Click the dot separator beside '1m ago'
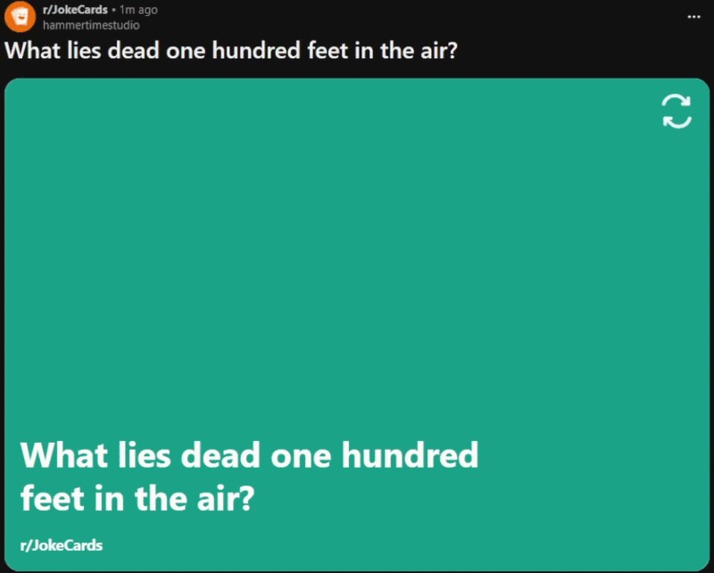The height and width of the screenshot is (573, 714). pos(113,10)
